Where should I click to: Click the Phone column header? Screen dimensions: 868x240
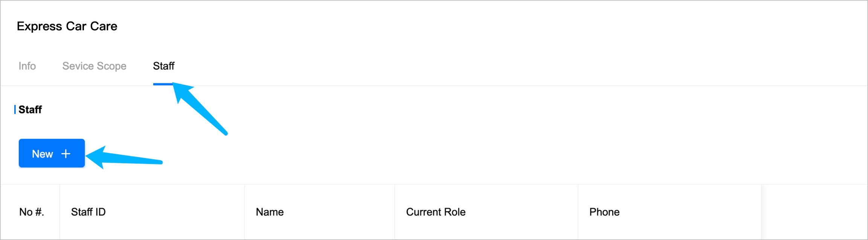tap(604, 212)
